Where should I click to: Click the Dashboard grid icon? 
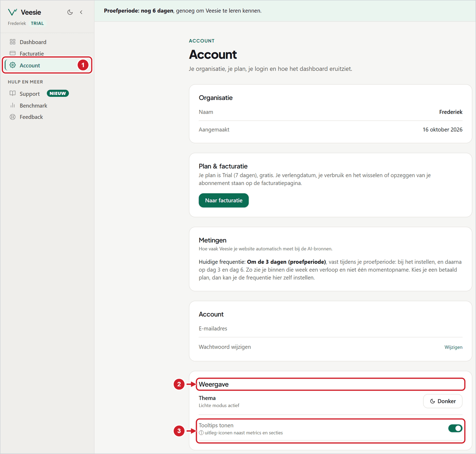pos(13,42)
